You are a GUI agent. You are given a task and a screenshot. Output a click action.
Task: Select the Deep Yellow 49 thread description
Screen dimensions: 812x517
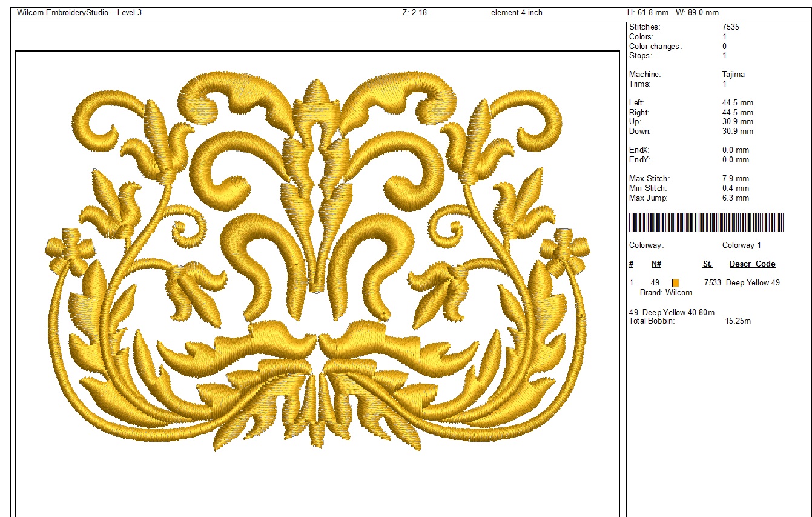(x=753, y=283)
